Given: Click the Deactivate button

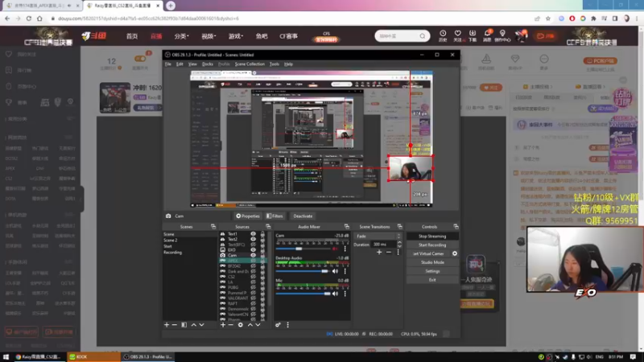Looking at the screenshot, I should click(x=303, y=216).
